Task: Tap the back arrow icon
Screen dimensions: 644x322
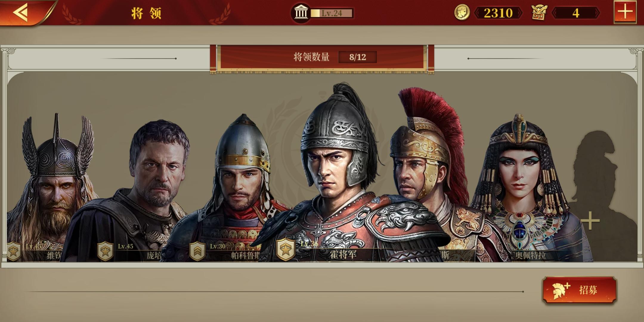Action: (x=21, y=13)
